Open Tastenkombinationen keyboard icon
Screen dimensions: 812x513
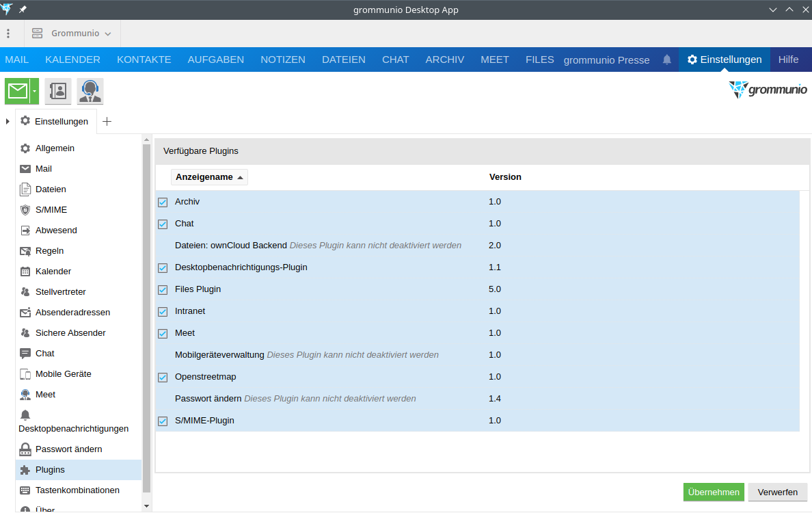[25, 490]
